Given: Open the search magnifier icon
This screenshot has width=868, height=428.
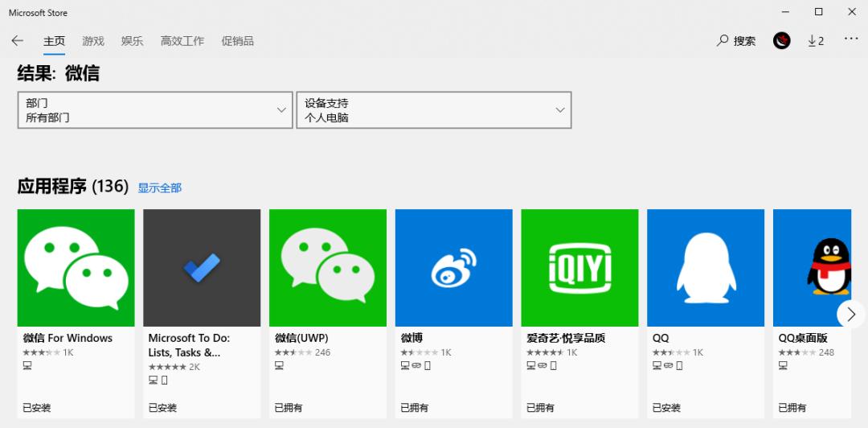Looking at the screenshot, I should 723,40.
